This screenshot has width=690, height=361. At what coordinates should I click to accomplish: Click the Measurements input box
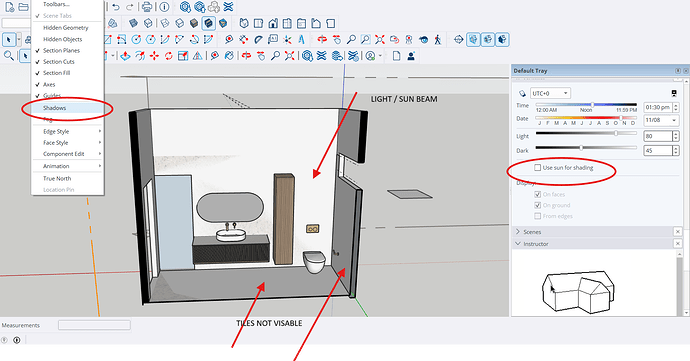94,325
